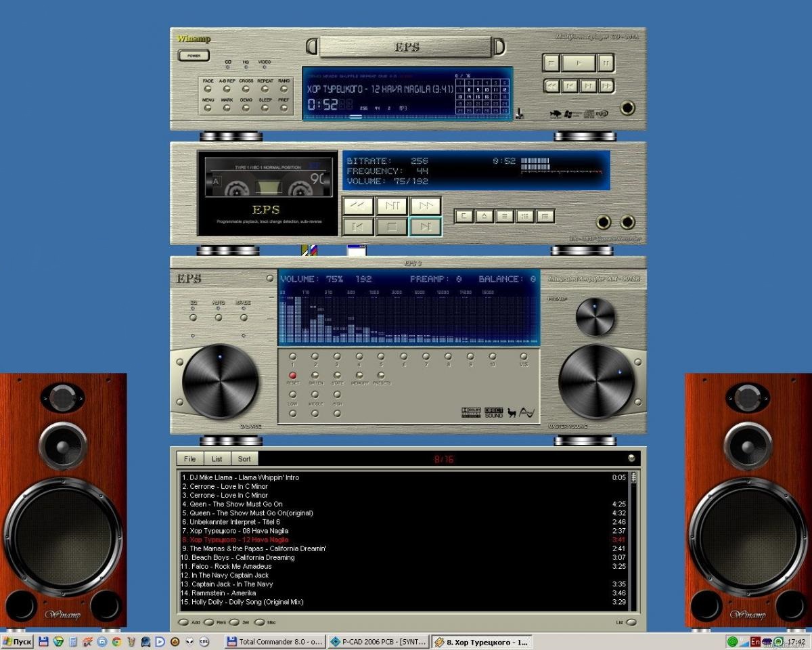Click next track button on CD player
This screenshot has width=812, height=650.
(x=589, y=86)
